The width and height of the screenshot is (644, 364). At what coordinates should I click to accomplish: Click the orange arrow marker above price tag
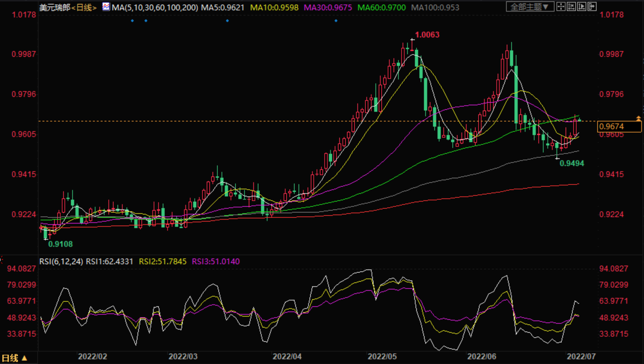[638, 118]
